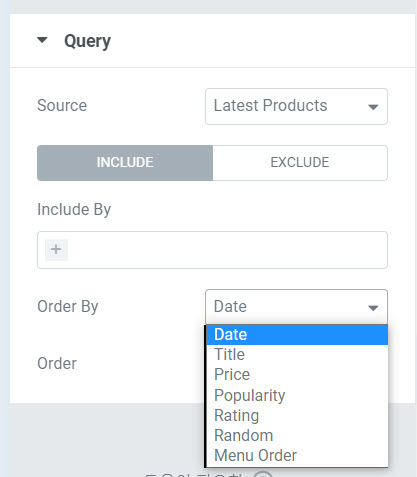Screen dimensions: 417x477
Task: Focus the Include By input field
Action: tap(212, 250)
